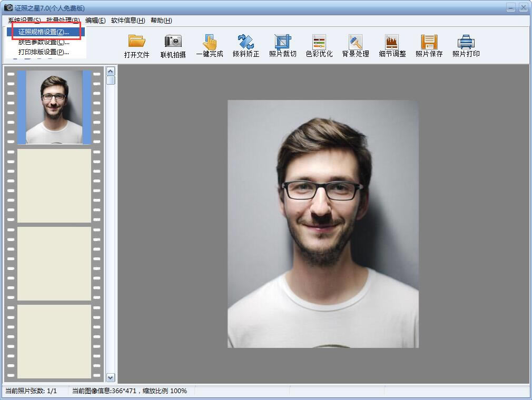The image size is (532, 400).
Task: Open the 帮助 menu
Action: (x=161, y=21)
